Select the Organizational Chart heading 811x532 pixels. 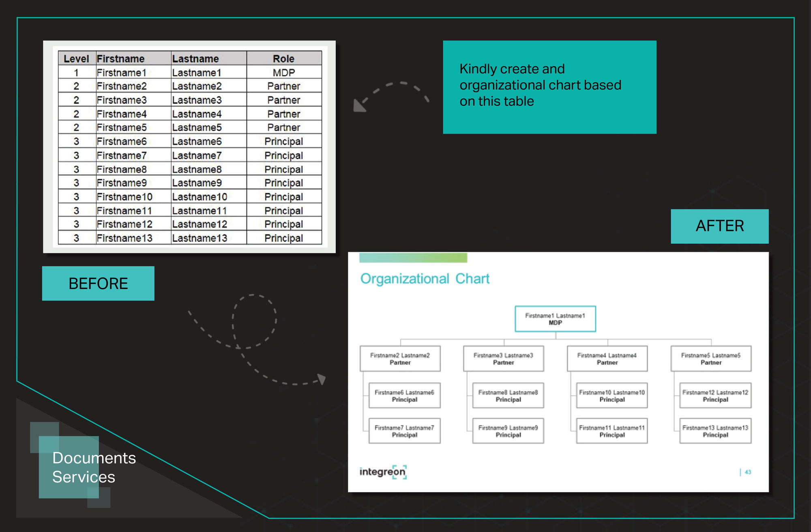(x=425, y=279)
